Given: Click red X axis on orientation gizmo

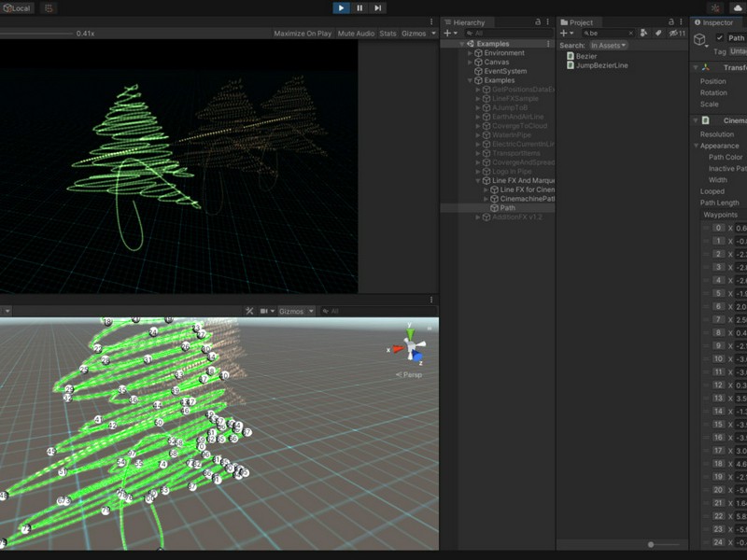Looking at the screenshot, I should click(397, 349).
